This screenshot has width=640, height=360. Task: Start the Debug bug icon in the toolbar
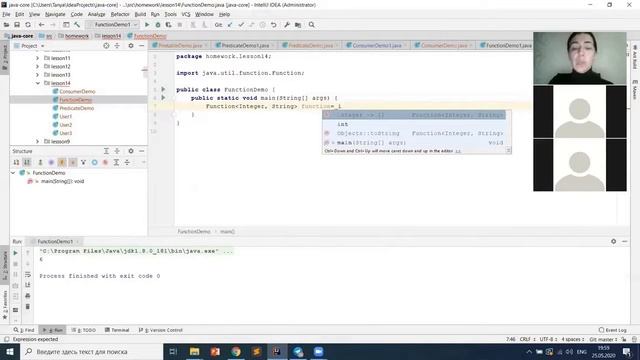pyautogui.click(x=158, y=25)
